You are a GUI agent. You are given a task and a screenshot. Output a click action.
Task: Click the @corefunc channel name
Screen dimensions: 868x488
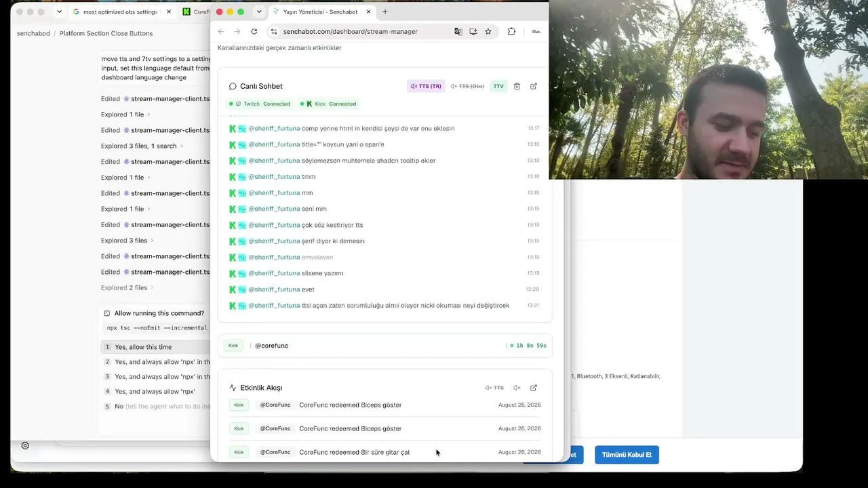(271, 346)
